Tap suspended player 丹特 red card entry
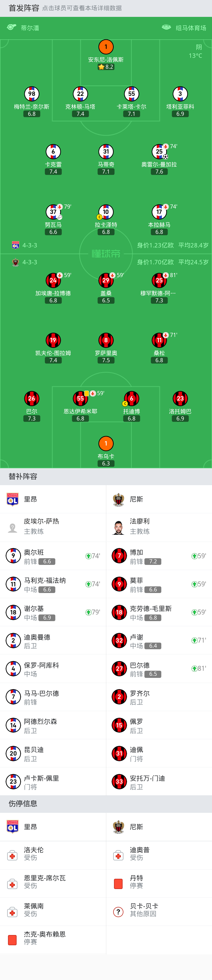Viewport: 212px width, 980px height. (x=159, y=883)
